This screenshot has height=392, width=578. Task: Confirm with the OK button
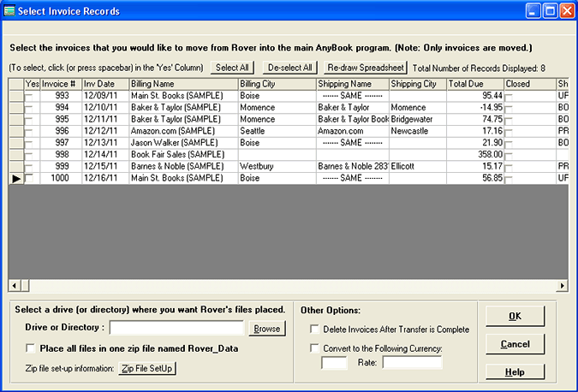pos(515,316)
